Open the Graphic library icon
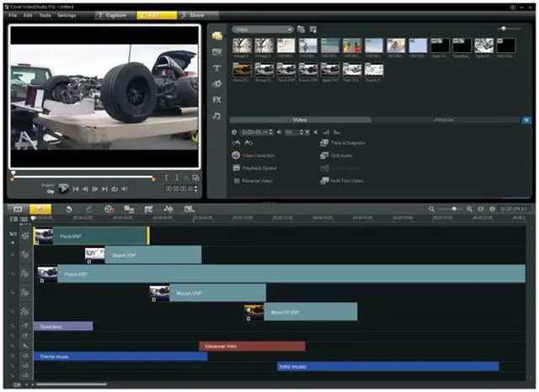539x392 pixels. click(x=217, y=84)
